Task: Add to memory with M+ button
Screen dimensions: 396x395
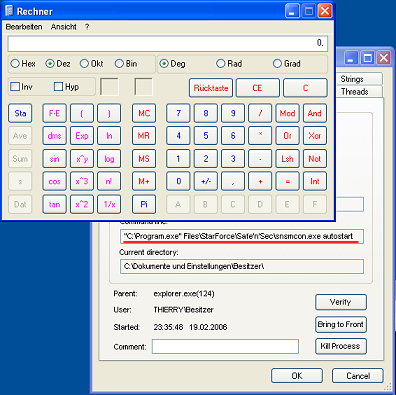Action: tap(144, 181)
